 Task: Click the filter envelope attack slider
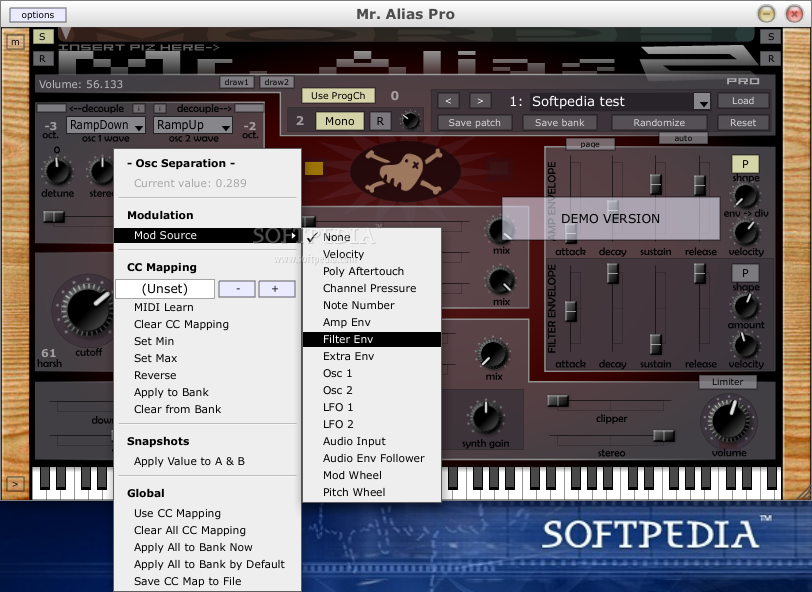click(571, 311)
